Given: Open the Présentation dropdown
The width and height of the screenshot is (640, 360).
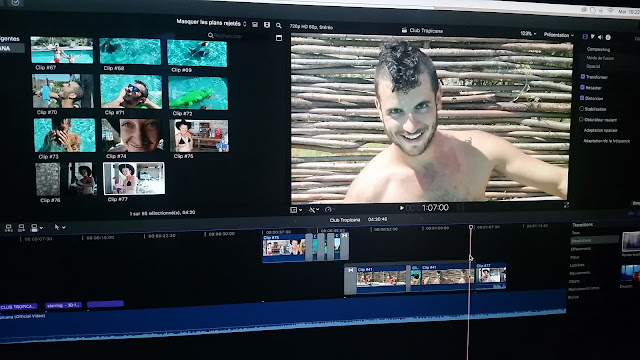Looking at the screenshot, I should pyautogui.click(x=558, y=35).
